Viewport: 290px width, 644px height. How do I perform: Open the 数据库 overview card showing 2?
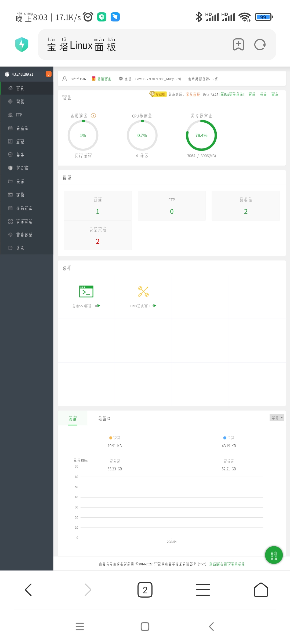tap(246, 206)
